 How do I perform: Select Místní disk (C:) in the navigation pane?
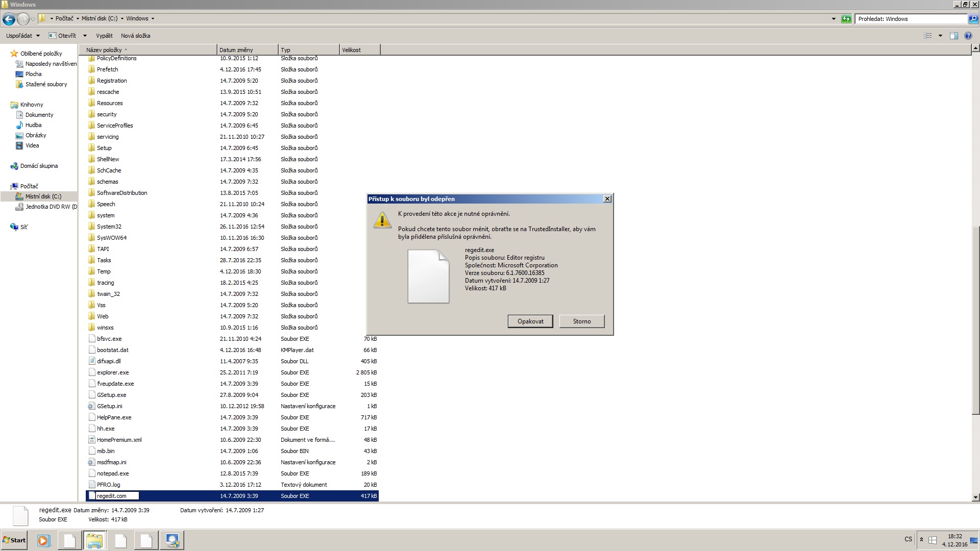pyautogui.click(x=43, y=196)
